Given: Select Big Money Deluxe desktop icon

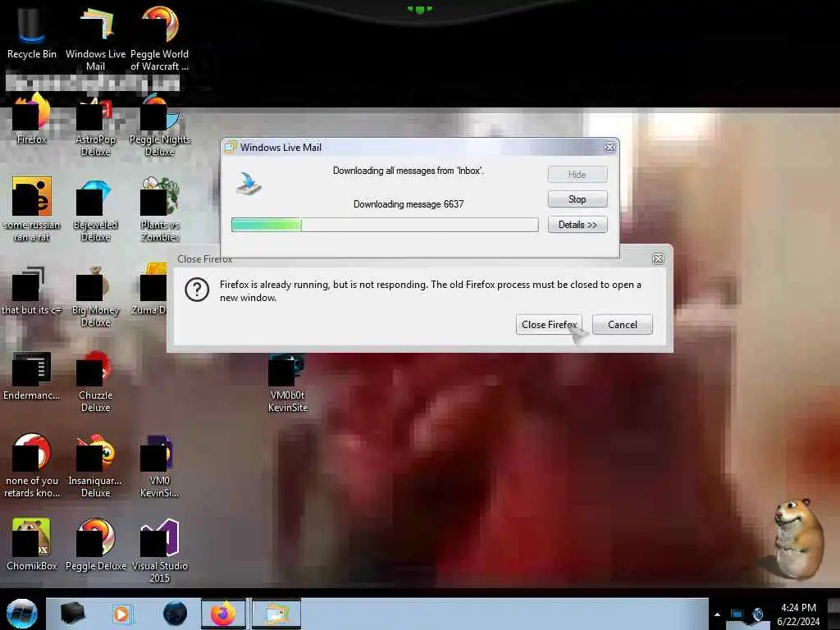Looking at the screenshot, I should coord(95,295).
